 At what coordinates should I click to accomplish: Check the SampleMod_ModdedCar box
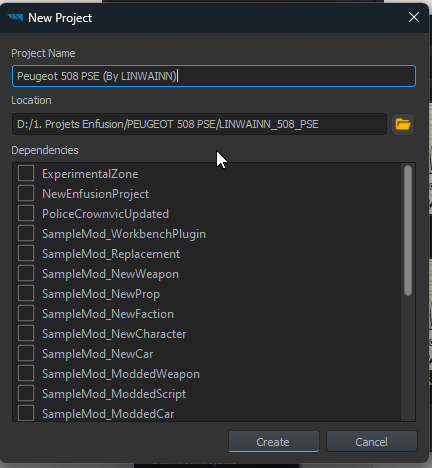coord(26,413)
